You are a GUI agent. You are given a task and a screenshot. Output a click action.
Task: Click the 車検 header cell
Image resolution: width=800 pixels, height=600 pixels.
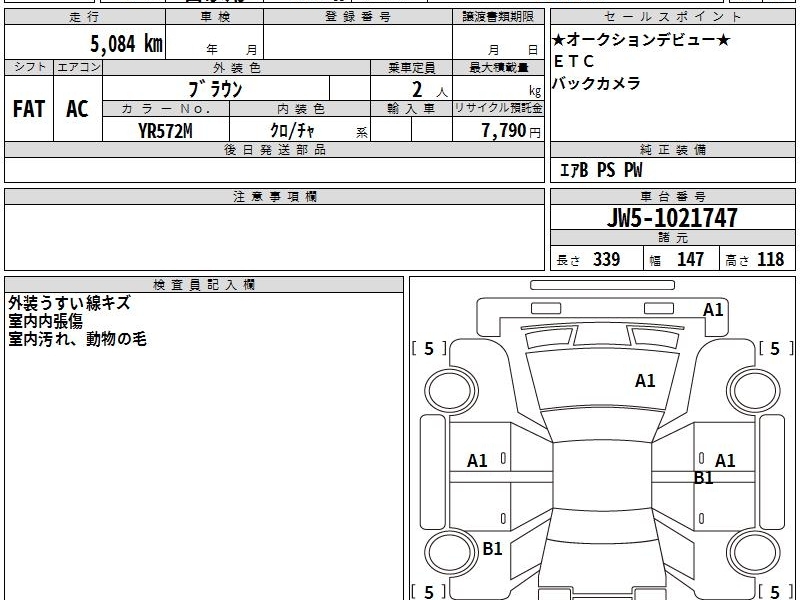click(x=215, y=17)
